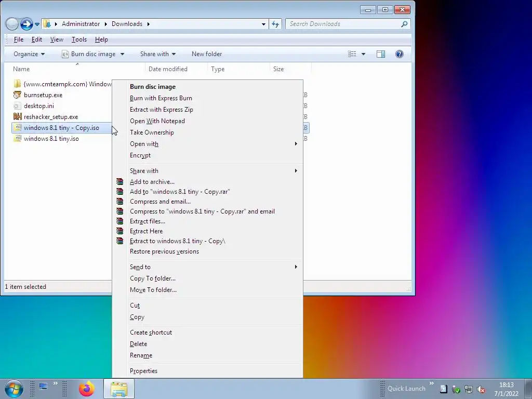Click the burnsetup.exe file icon
Screen dimensions: 532x399
tap(17, 95)
